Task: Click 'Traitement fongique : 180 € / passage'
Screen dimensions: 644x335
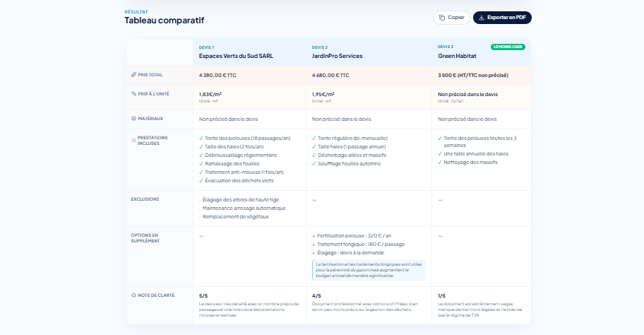Action: pos(361,244)
